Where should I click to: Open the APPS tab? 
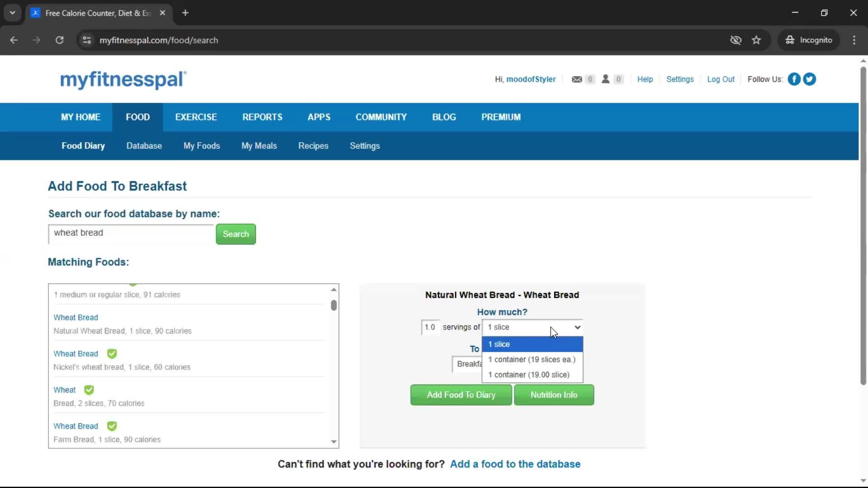coord(319,117)
